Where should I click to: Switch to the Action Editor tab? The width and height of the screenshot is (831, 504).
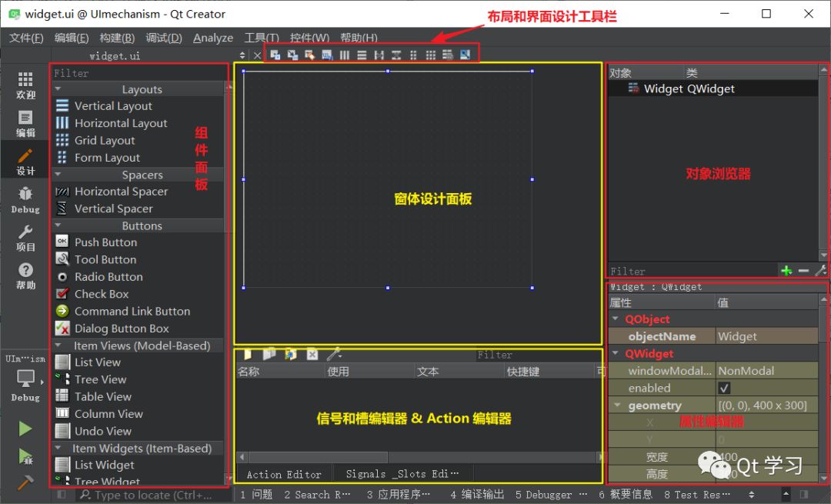point(284,474)
